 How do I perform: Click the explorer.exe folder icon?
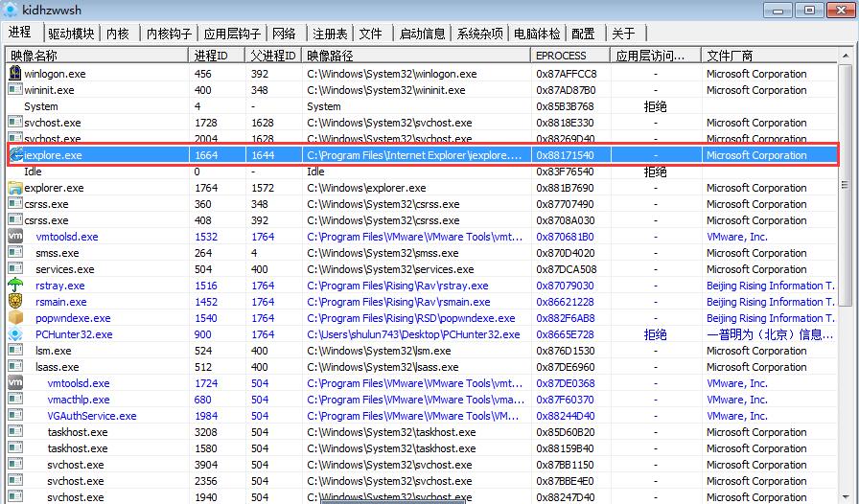15,188
